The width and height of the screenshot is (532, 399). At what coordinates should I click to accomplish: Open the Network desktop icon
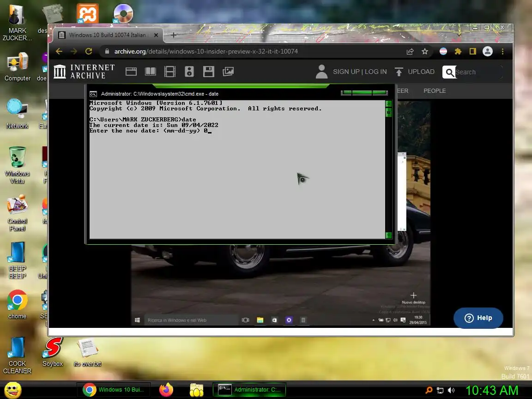click(17, 114)
